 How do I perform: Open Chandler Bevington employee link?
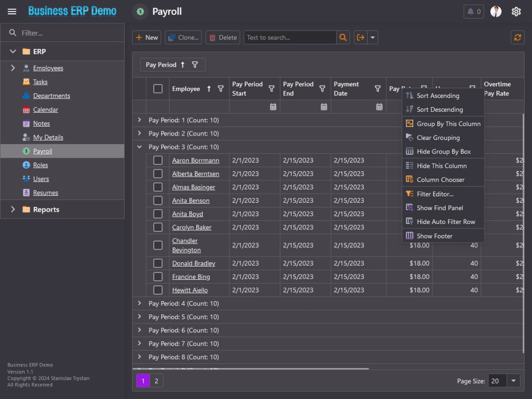click(186, 245)
